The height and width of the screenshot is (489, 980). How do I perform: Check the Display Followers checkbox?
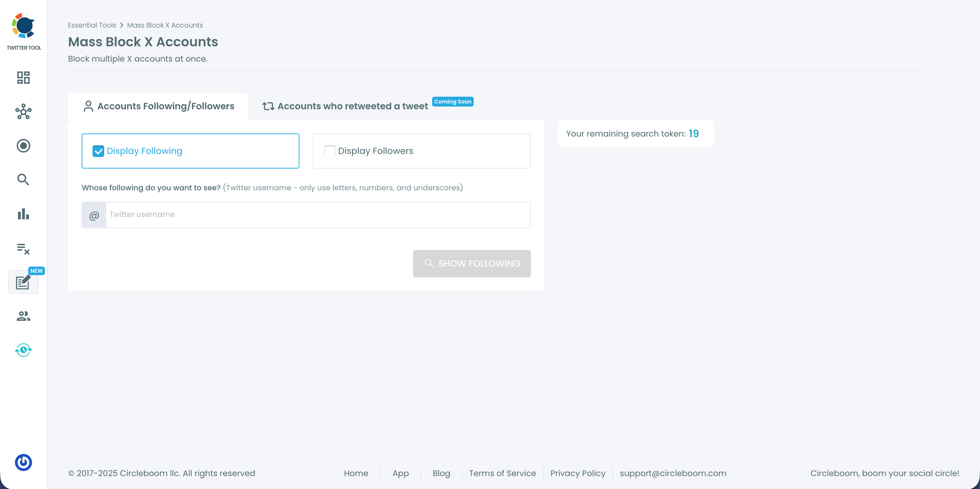[x=330, y=151]
